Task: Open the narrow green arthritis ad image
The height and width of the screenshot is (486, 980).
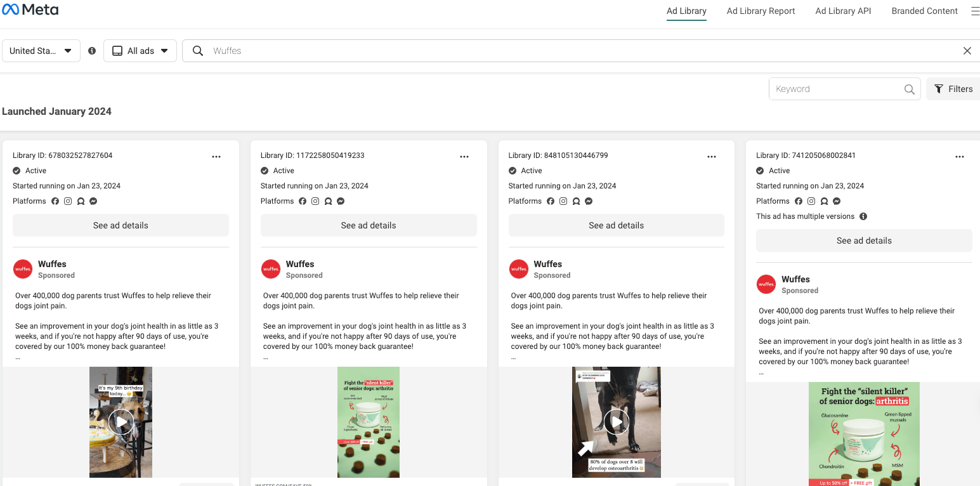Action: click(369, 422)
